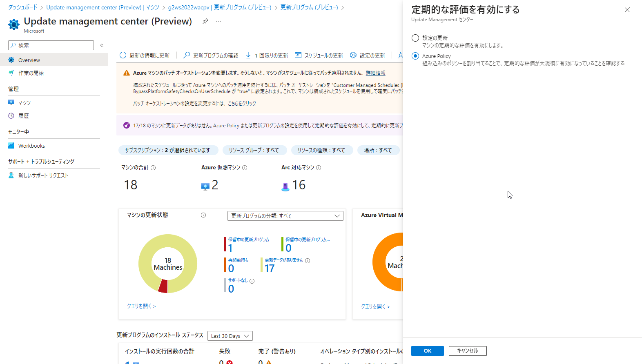The width and height of the screenshot is (642, 364).
Task: Open the ellipsis more options menu
Action: pyautogui.click(x=218, y=21)
